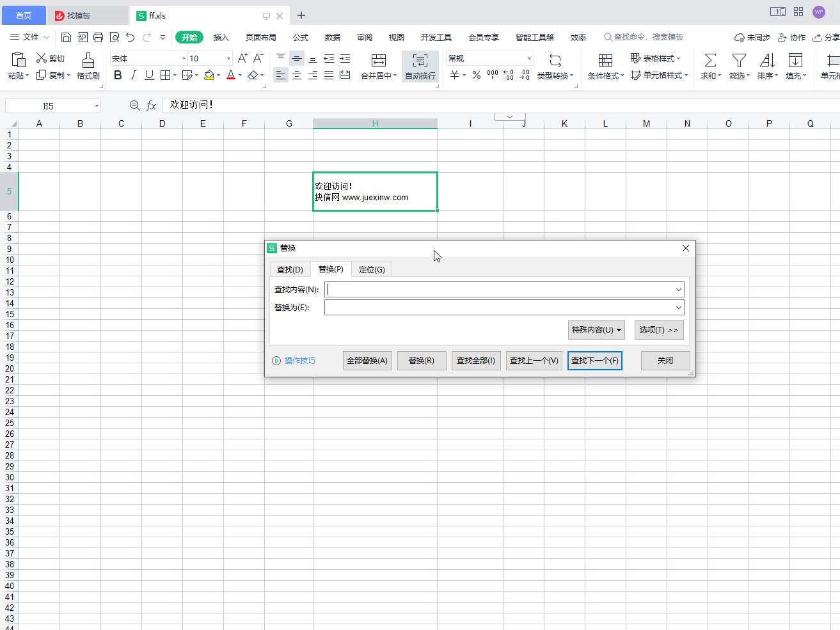Viewport: 840px width, 630px height.
Task: Click the Conditional Formatting icon
Action: (x=605, y=61)
